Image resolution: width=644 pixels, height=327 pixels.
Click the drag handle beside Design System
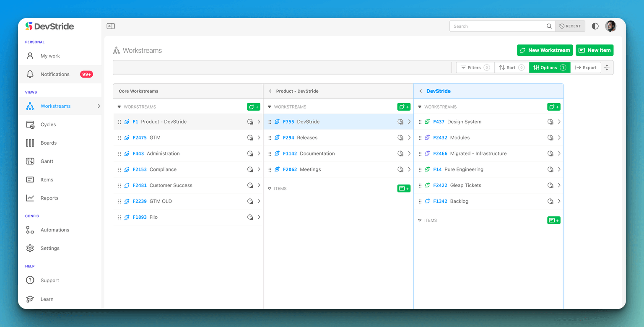click(x=420, y=122)
